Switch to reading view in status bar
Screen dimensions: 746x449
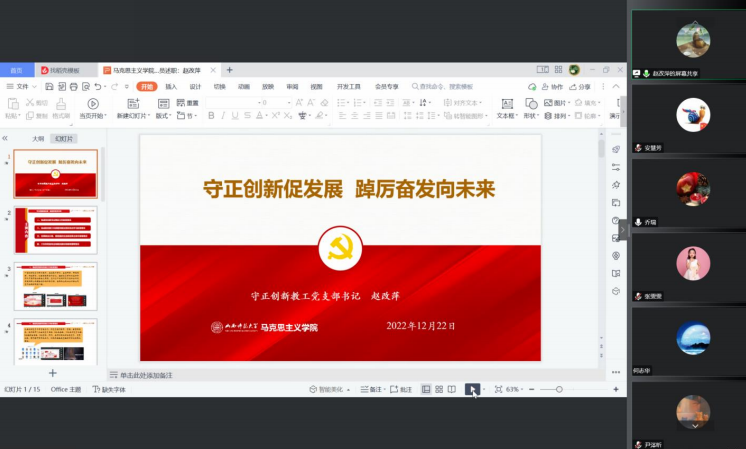(452, 389)
